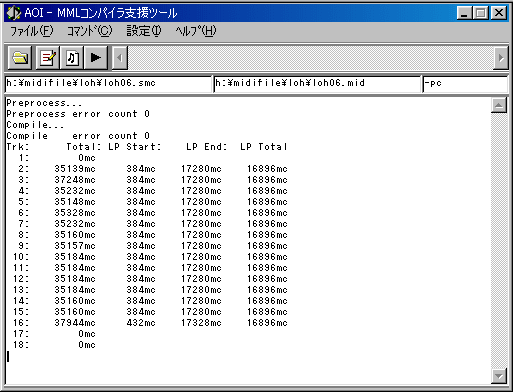Click the output log scroll-up arrow

click(499, 106)
